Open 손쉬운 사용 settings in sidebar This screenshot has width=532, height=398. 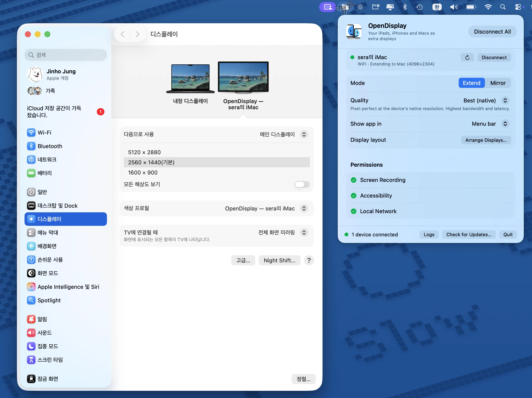coord(66,260)
